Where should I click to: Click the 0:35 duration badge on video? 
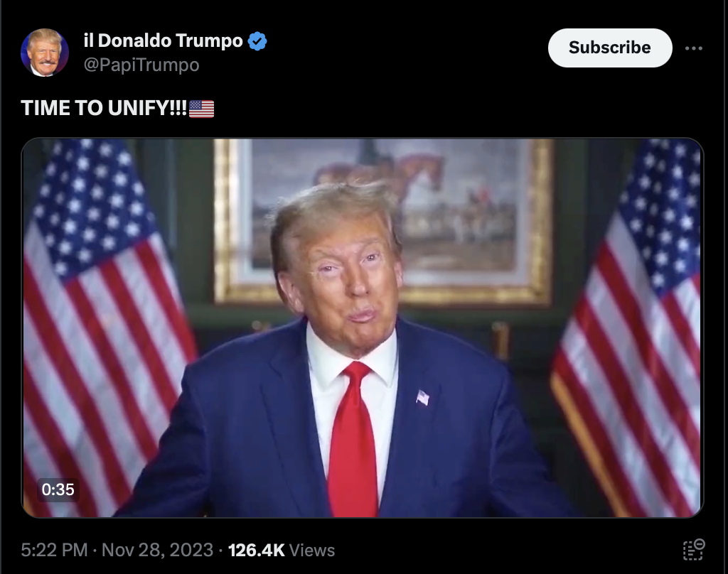click(x=58, y=489)
